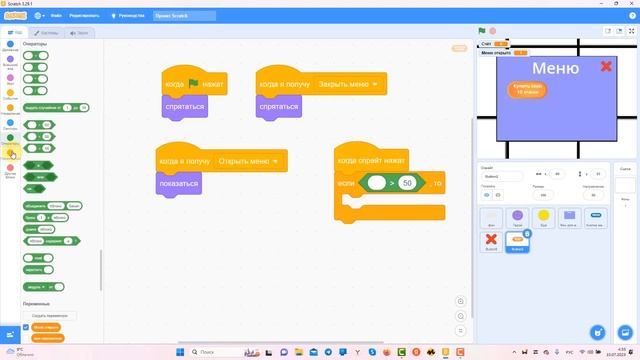Select the blue Motion category circle
The height and width of the screenshot is (360, 640).
click(x=10, y=44)
